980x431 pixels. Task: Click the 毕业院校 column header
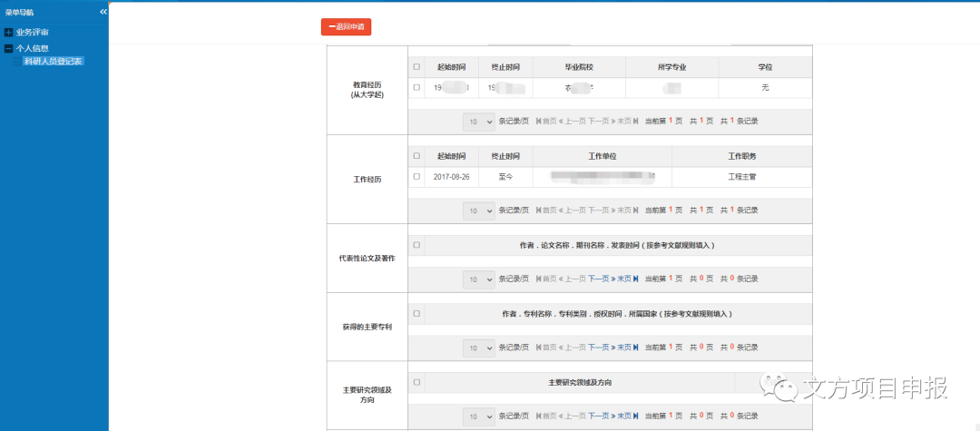pos(579,67)
